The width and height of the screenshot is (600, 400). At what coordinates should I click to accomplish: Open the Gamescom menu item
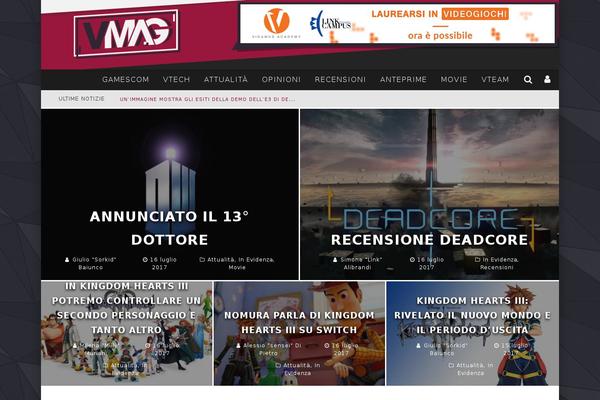coord(126,80)
